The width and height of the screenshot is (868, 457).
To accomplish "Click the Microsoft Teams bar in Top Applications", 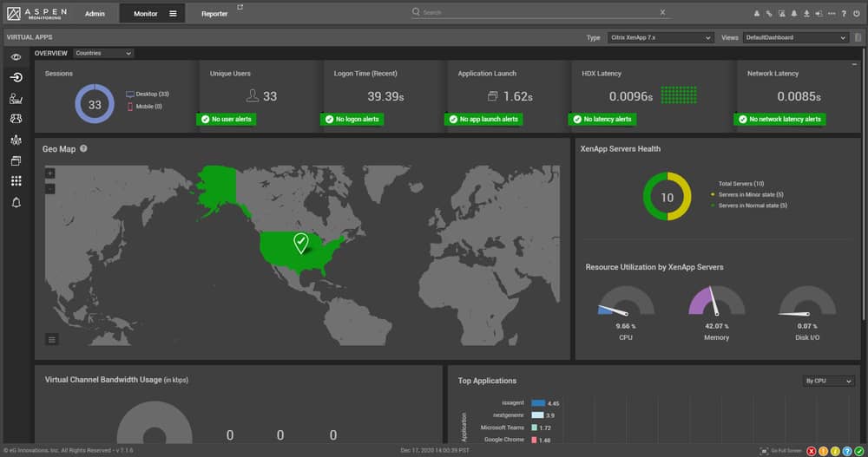I will (x=534, y=428).
